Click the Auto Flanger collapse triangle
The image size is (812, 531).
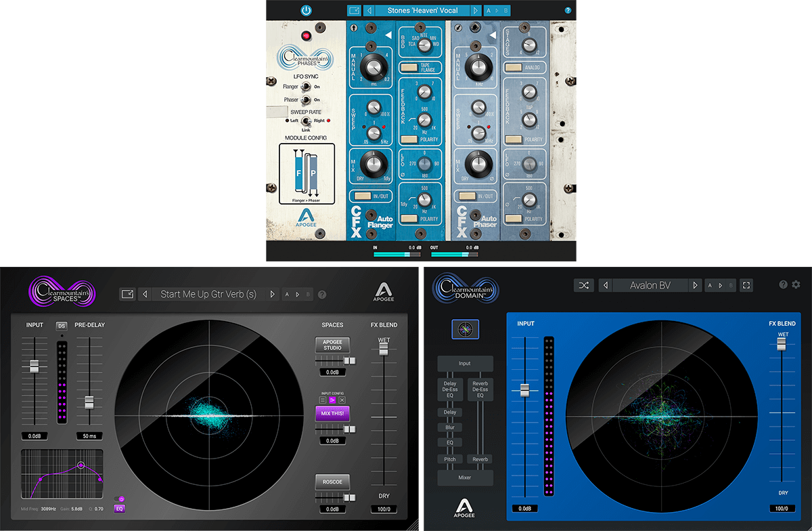point(388,35)
